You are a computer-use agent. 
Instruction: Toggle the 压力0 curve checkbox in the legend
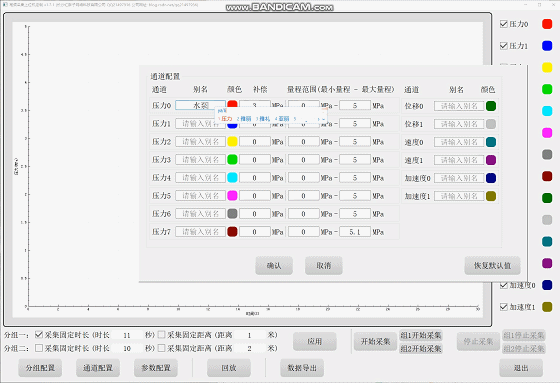pos(504,24)
